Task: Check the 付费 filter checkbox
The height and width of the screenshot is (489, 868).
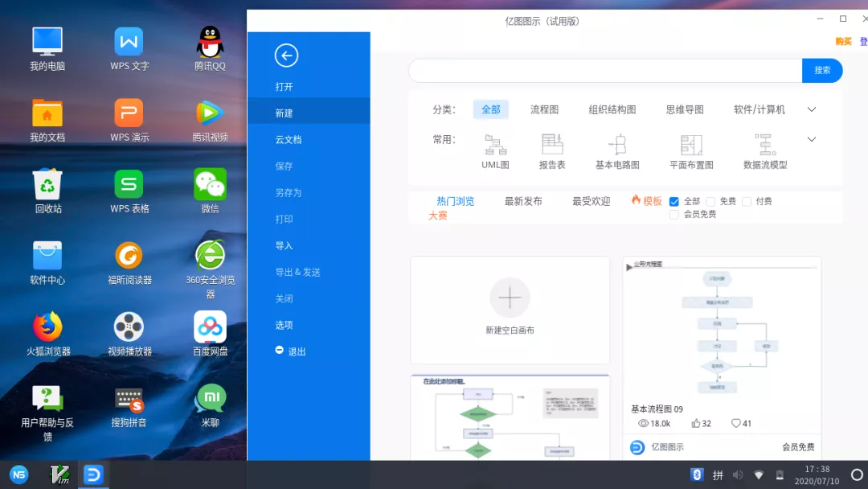Action: coord(746,202)
